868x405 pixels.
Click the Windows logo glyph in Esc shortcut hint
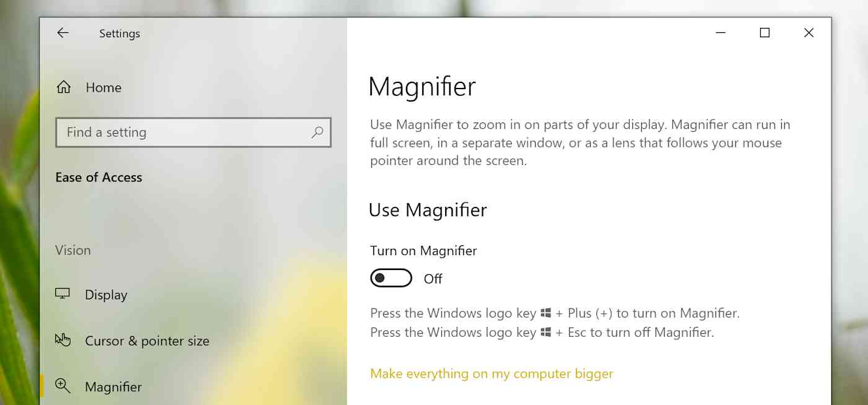click(x=546, y=333)
